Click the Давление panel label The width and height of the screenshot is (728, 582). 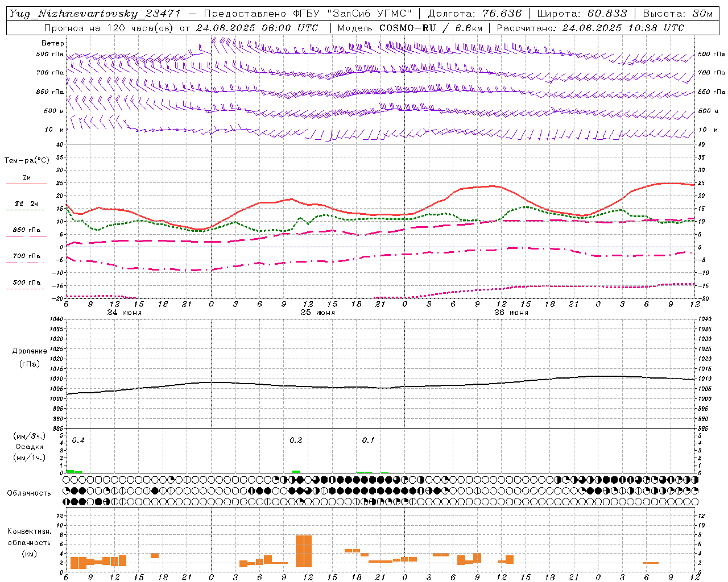[30, 351]
